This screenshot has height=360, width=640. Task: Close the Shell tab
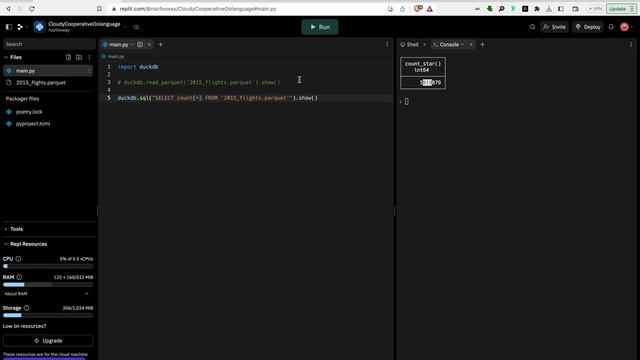tap(424, 44)
